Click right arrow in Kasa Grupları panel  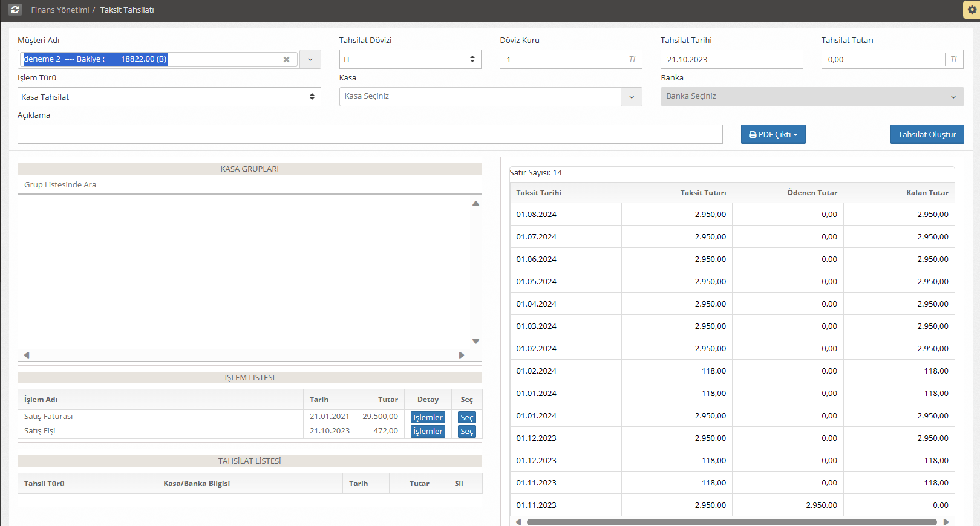462,355
